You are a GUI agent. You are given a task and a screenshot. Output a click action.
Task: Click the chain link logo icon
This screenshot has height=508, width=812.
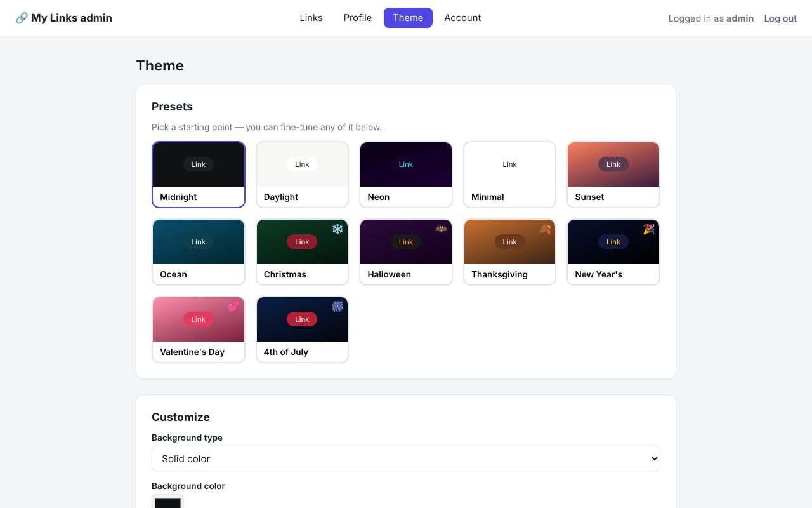[22, 18]
